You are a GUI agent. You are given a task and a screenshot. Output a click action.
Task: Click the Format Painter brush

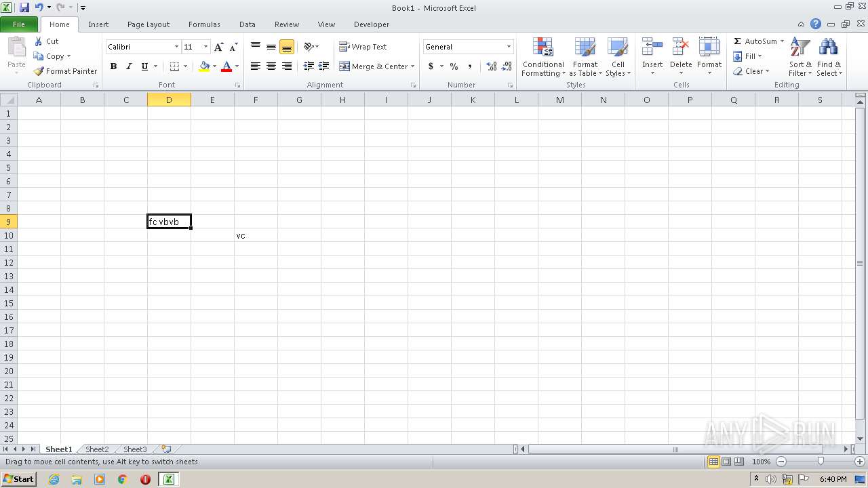click(x=39, y=71)
